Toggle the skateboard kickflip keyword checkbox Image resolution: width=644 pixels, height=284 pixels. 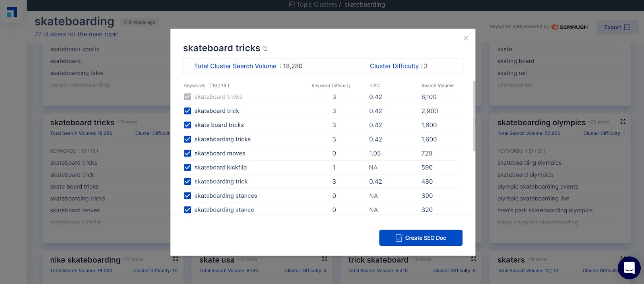point(188,167)
